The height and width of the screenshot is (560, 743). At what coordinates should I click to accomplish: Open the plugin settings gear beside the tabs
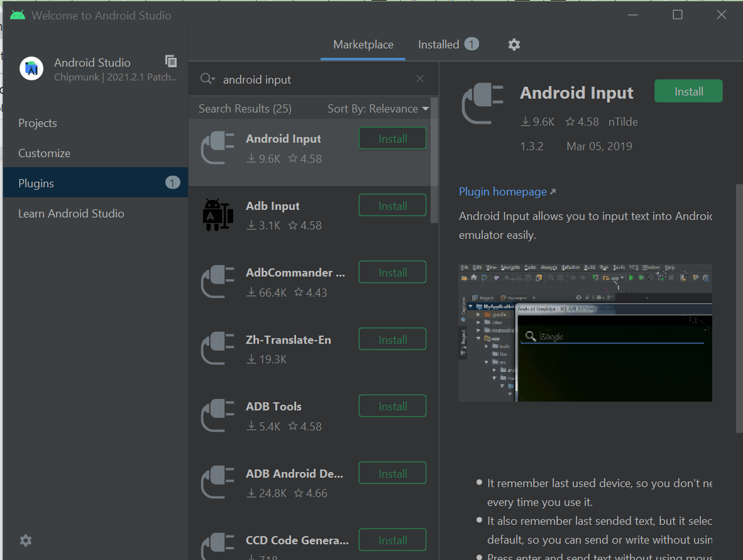pyautogui.click(x=514, y=44)
